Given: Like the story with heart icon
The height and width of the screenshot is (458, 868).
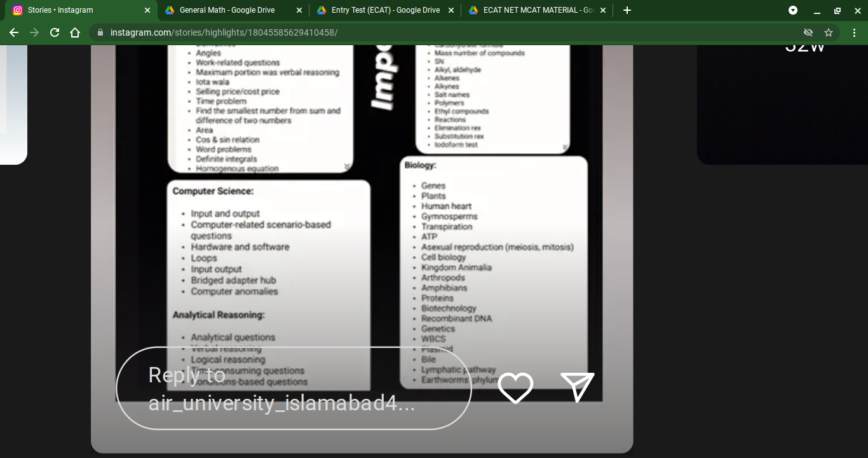Looking at the screenshot, I should click(515, 387).
